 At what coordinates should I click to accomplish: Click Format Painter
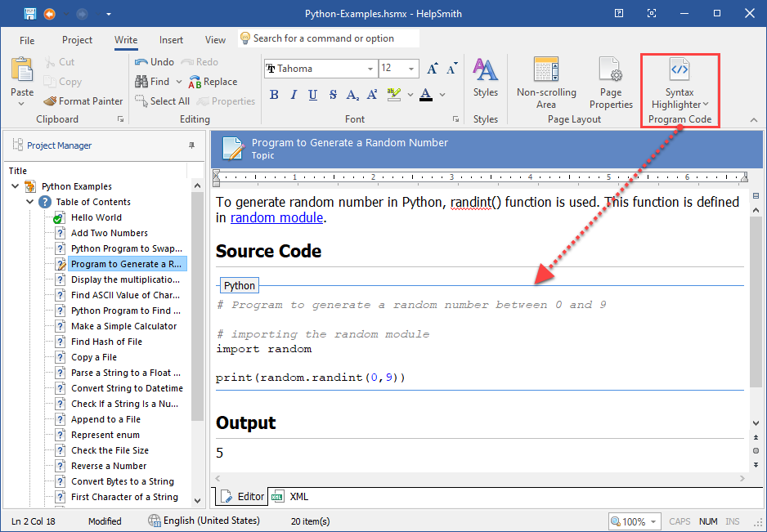tap(83, 101)
